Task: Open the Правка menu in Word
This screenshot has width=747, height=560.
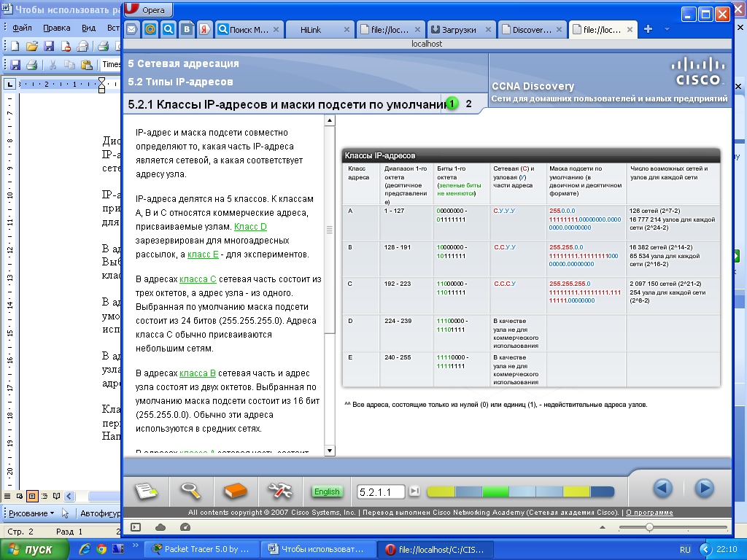Action: (57, 28)
